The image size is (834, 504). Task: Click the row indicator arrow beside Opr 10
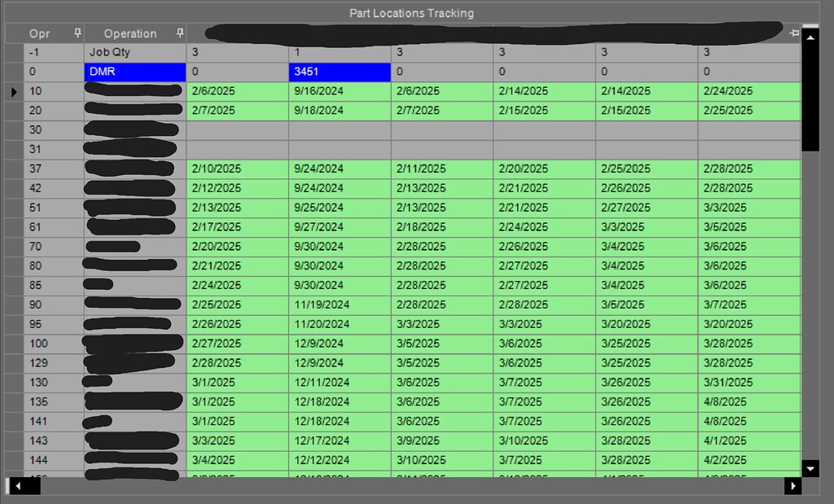14,91
